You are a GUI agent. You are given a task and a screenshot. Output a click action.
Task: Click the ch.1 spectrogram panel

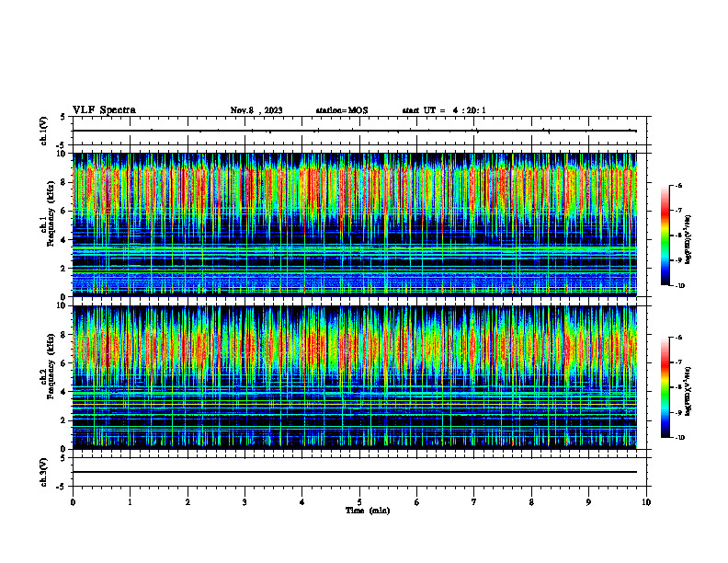355,224
